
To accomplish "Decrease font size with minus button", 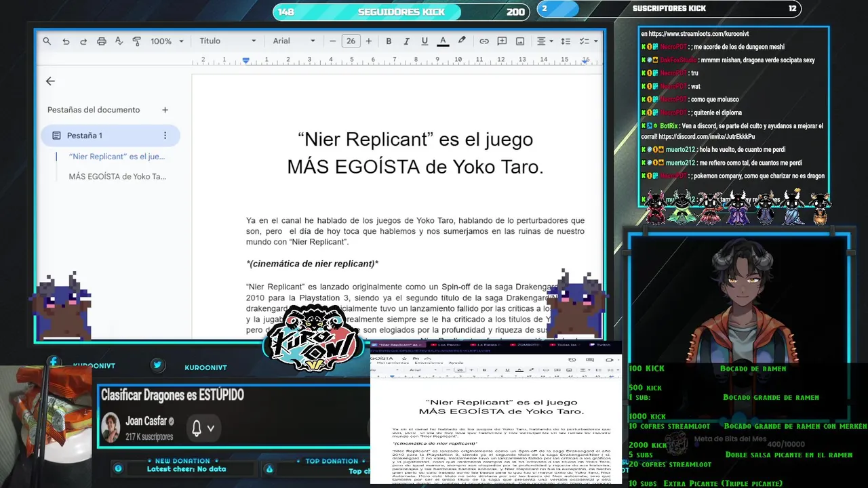I will [333, 41].
